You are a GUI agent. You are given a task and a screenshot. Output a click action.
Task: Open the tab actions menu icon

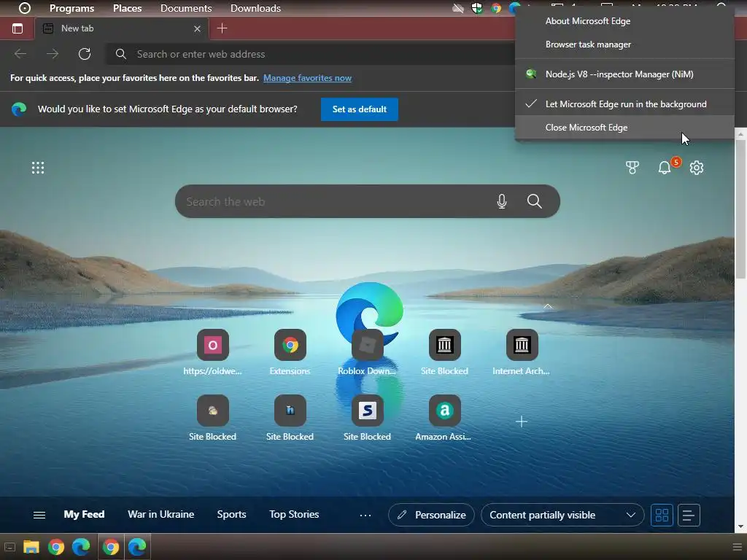point(18,28)
